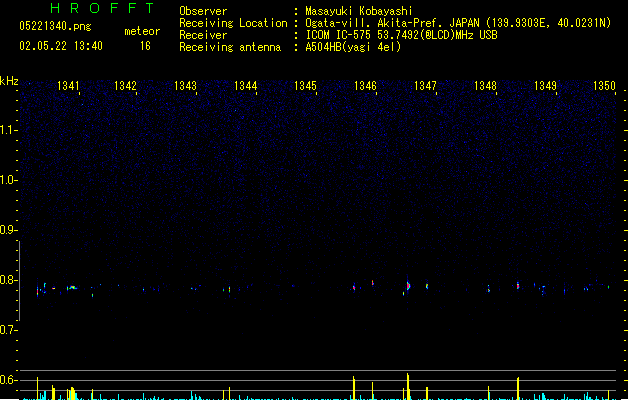The width and height of the screenshot is (629, 400).
Task: Click the 1348 time marker
Action: click(485, 86)
